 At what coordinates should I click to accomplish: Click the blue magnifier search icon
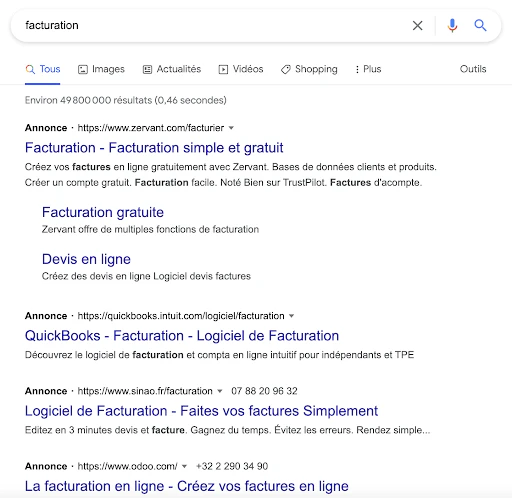(x=480, y=25)
